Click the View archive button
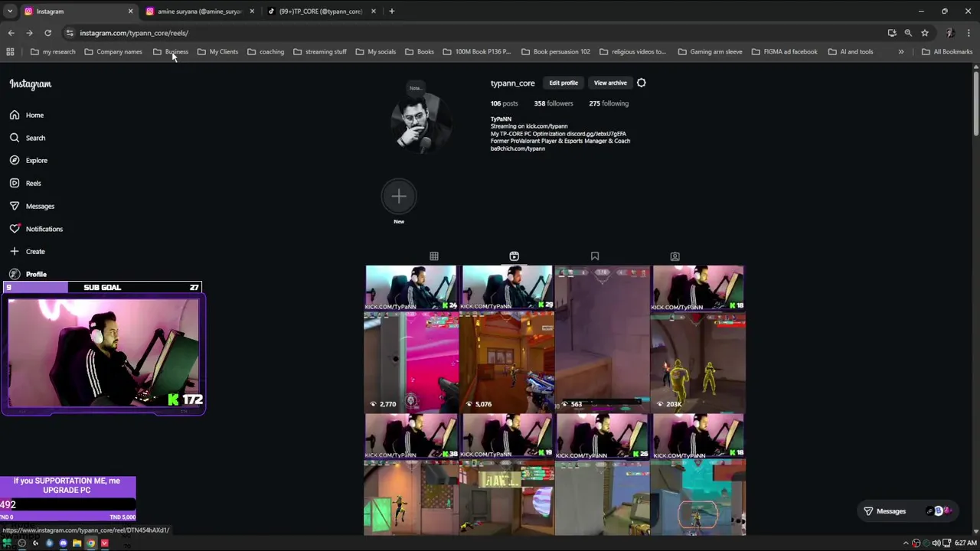Screen dimensions: 980x551 pyautogui.click(x=610, y=83)
